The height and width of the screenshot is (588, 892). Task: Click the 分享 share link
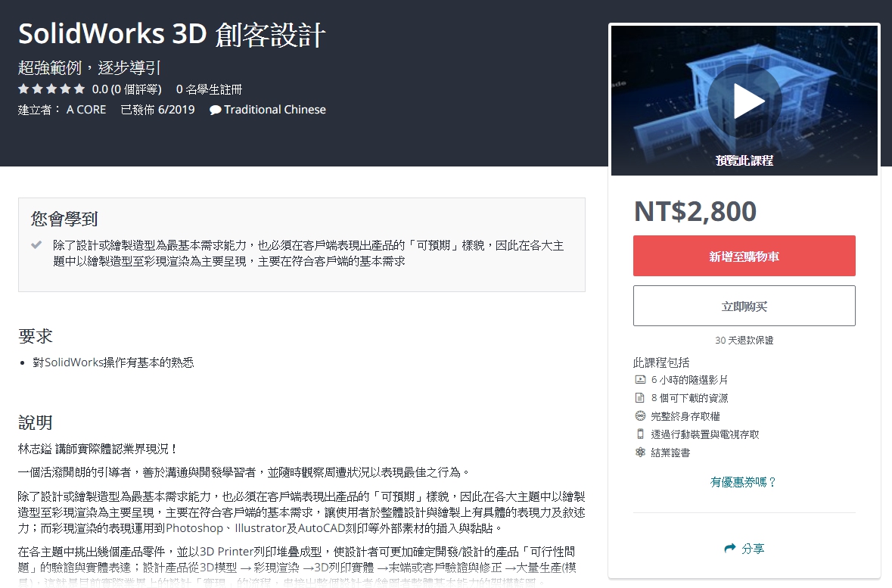tap(753, 548)
